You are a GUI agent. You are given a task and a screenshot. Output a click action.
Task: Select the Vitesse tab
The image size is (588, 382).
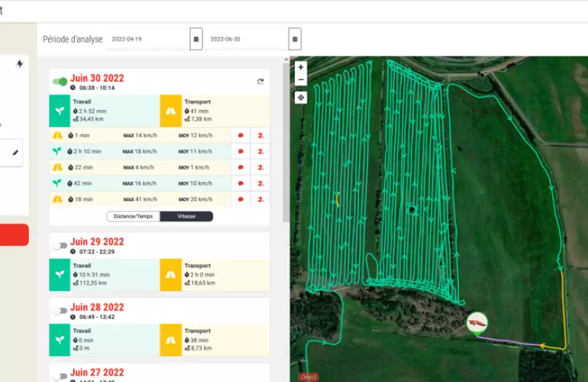[186, 216]
